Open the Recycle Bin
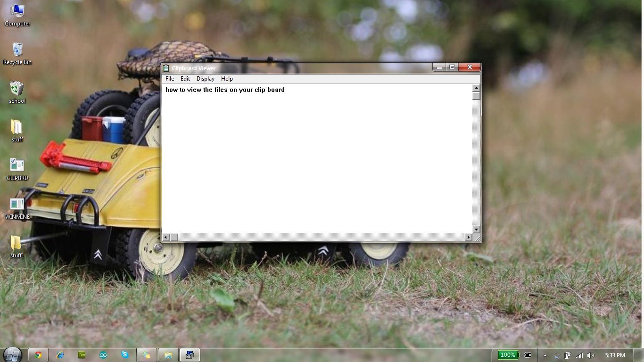 click(17, 53)
